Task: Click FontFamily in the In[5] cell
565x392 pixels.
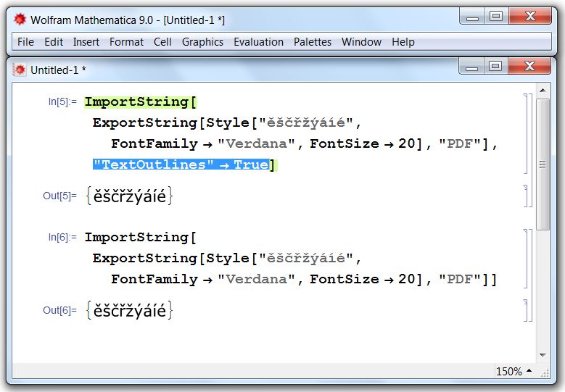Action: [154, 144]
